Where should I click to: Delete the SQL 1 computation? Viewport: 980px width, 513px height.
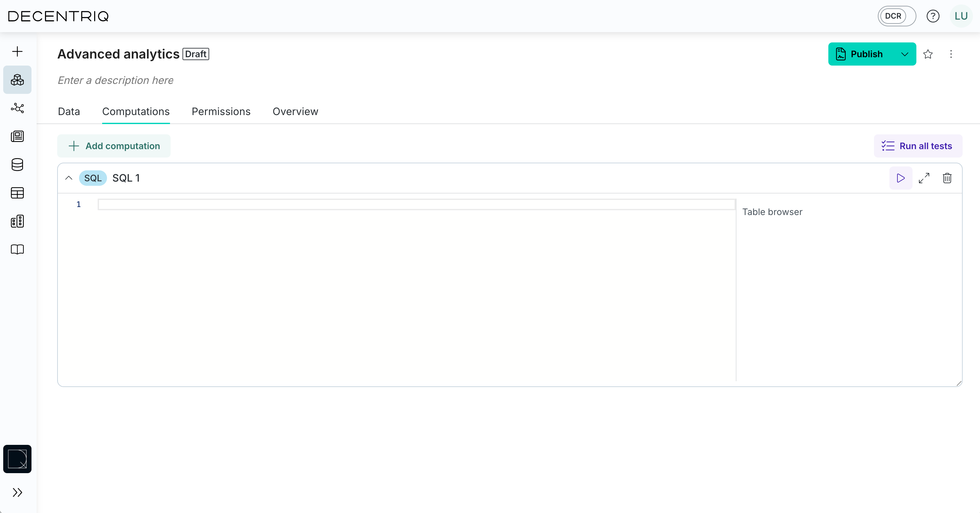[x=947, y=178]
